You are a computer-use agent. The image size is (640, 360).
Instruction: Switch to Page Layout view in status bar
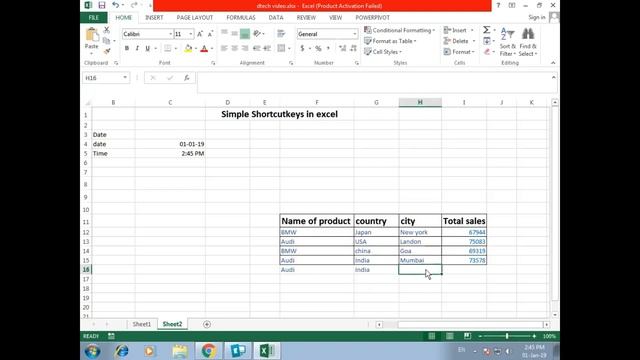point(449,336)
